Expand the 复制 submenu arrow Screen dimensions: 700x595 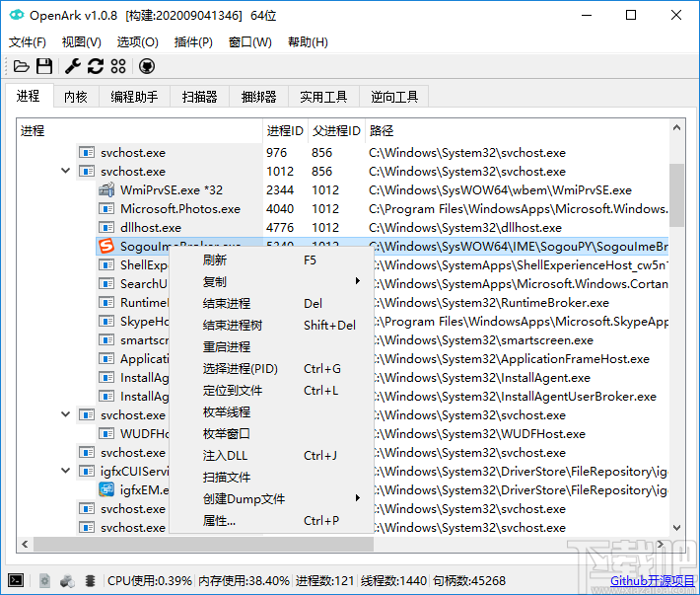pyautogui.click(x=358, y=281)
